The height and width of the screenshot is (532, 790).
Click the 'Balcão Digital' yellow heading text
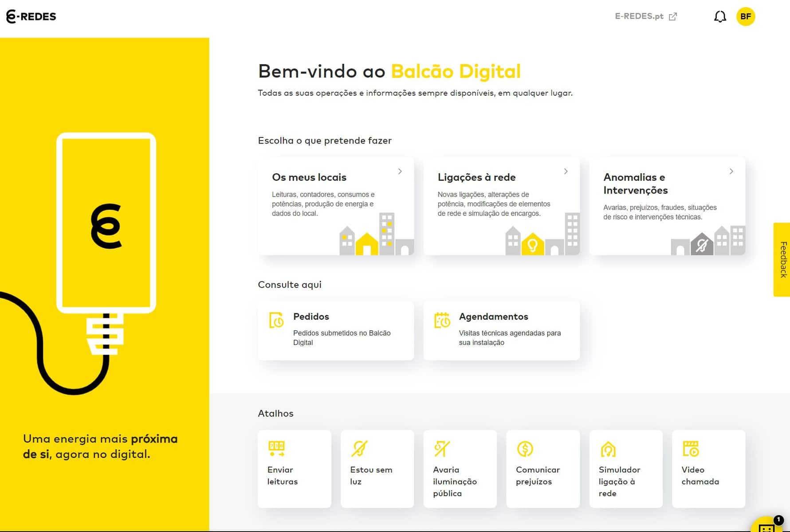(x=456, y=71)
